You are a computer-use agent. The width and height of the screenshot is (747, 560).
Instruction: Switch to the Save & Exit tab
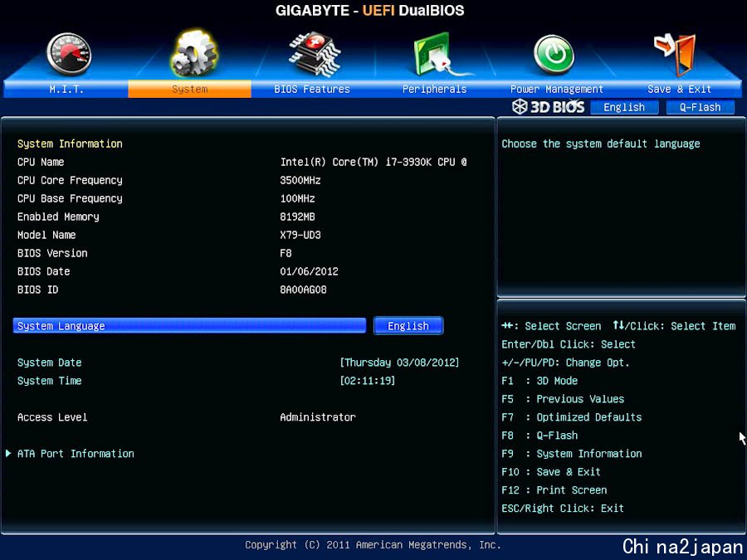[x=679, y=89]
